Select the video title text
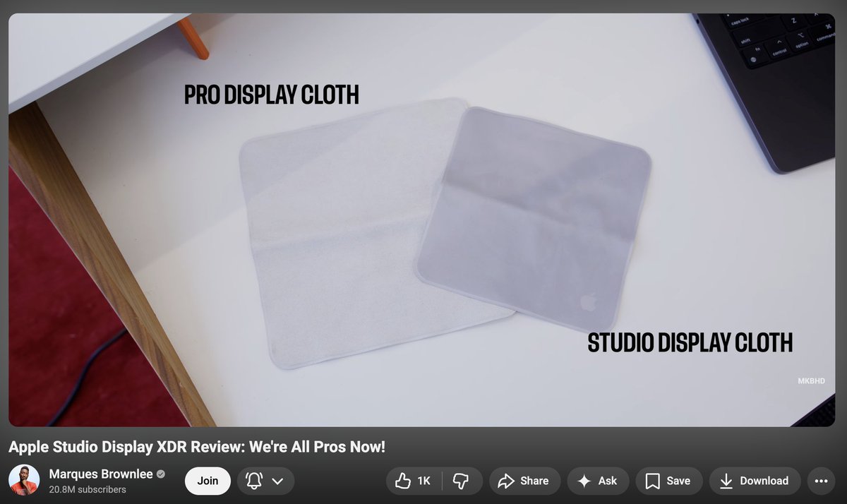The height and width of the screenshot is (504, 847). click(197, 448)
